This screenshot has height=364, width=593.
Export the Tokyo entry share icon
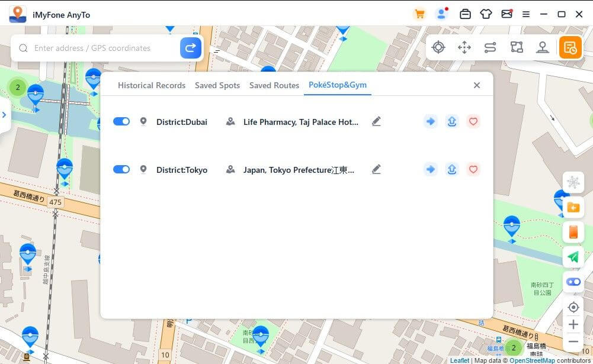[452, 169]
